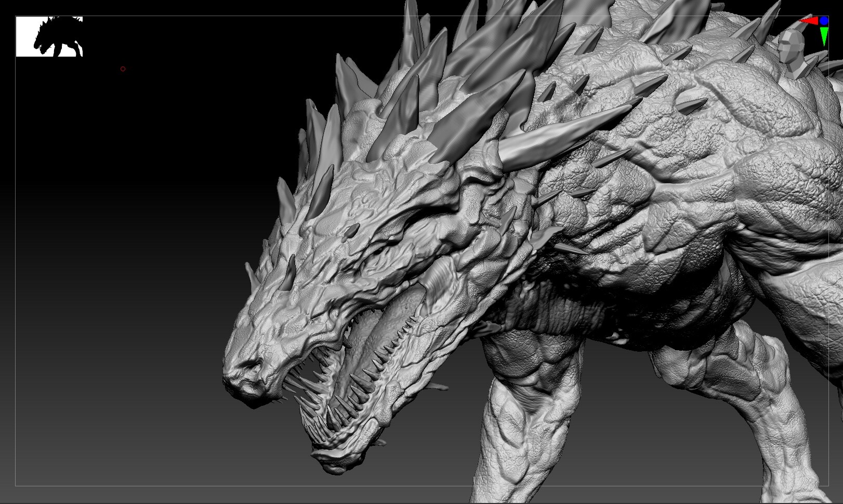Click the red brush cursor circle
Screen dimensions: 843x504
pyautogui.click(x=123, y=69)
